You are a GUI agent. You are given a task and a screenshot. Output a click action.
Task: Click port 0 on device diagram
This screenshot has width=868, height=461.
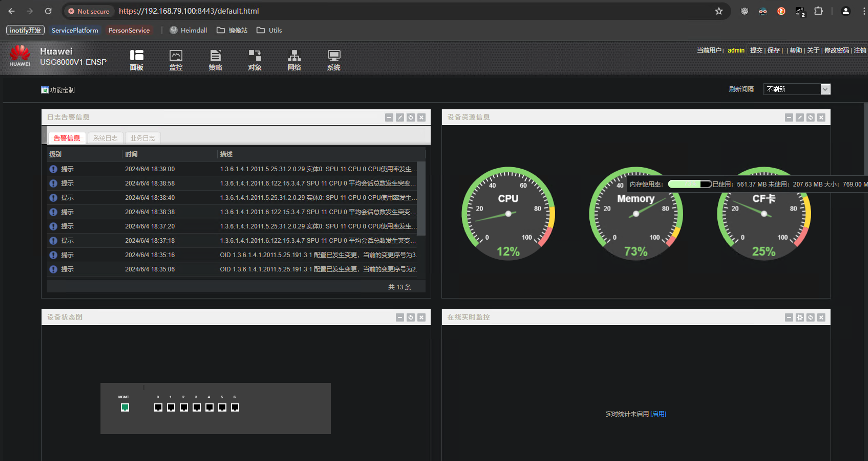click(x=158, y=408)
